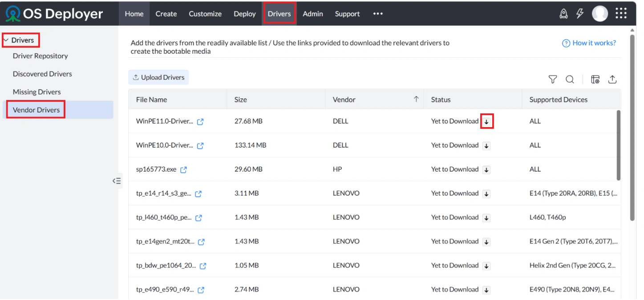Open the Create tab

click(166, 14)
